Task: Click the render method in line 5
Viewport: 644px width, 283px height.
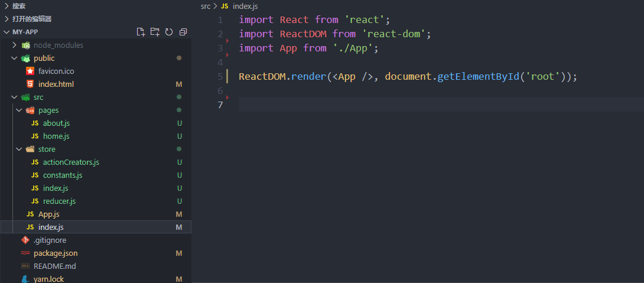Action: (x=309, y=77)
